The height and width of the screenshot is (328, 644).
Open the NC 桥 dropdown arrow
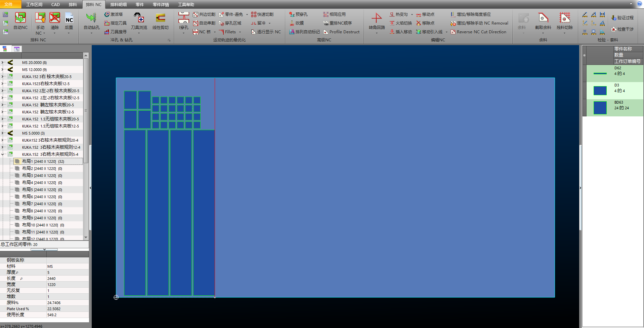(x=215, y=32)
